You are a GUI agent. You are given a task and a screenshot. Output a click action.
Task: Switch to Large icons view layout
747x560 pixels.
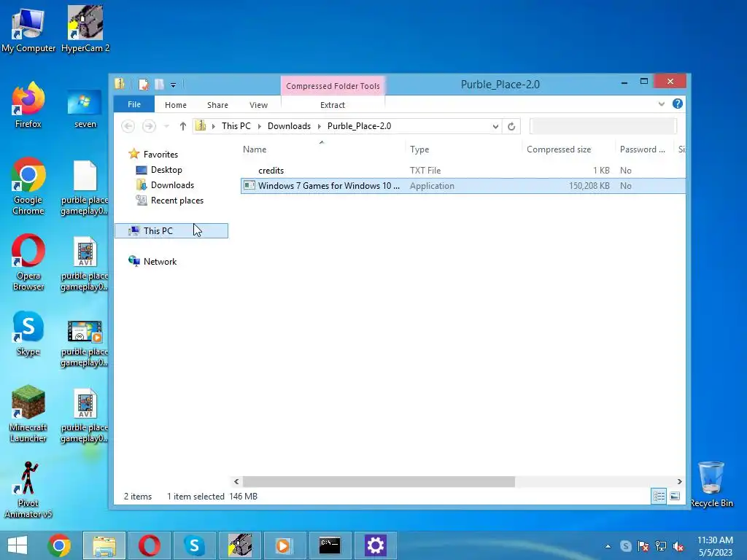(675, 497)
